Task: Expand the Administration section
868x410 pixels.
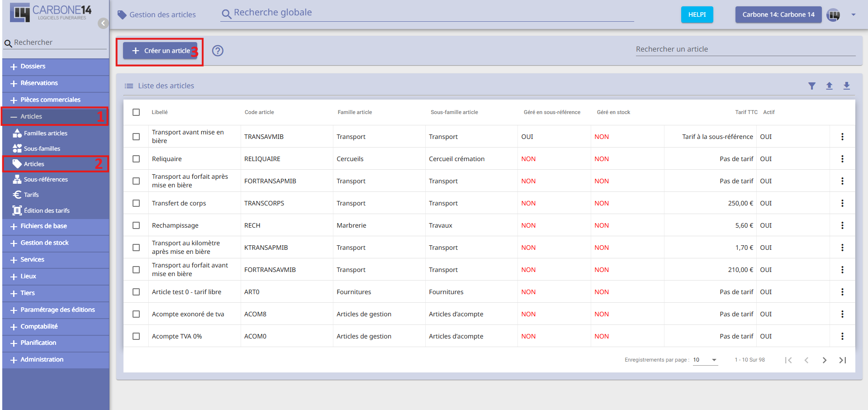Action: click(56, 360)
